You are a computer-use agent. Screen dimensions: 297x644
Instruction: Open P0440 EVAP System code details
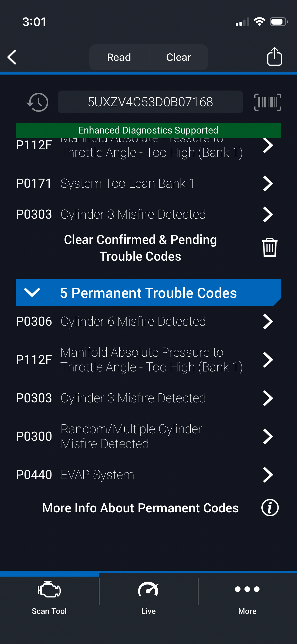point(145,475)
